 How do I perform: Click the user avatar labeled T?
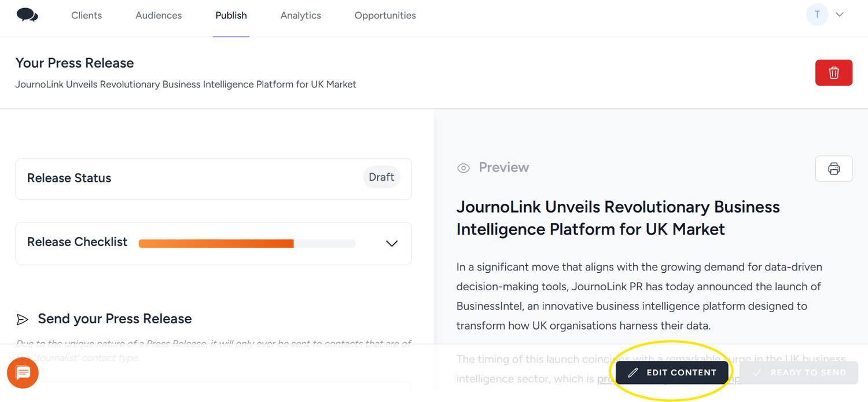click(x=816, y=15)
